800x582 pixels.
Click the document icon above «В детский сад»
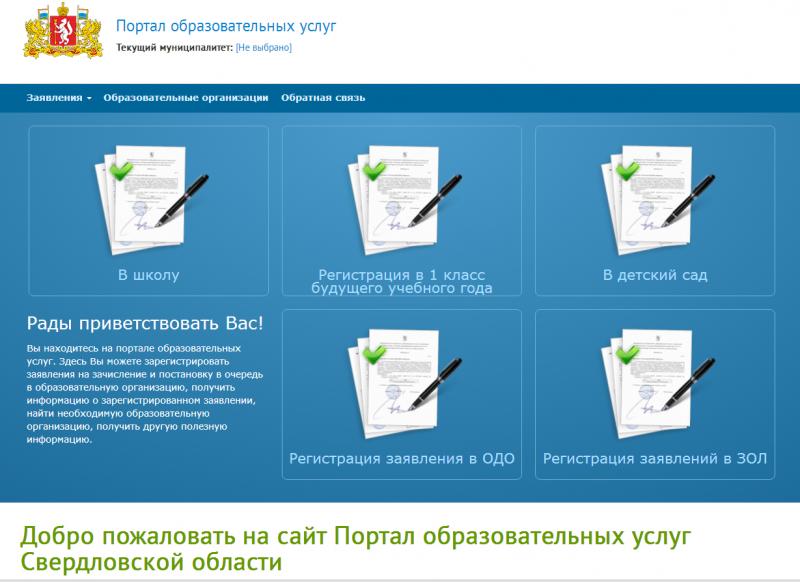click(655, 196)
